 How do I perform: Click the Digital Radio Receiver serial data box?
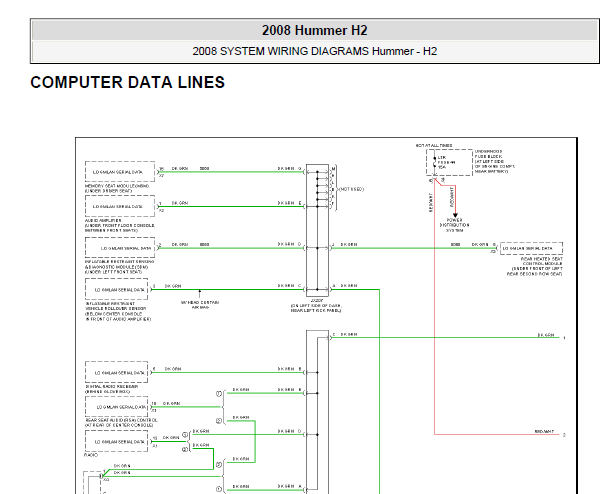click(x=116, y=373)
